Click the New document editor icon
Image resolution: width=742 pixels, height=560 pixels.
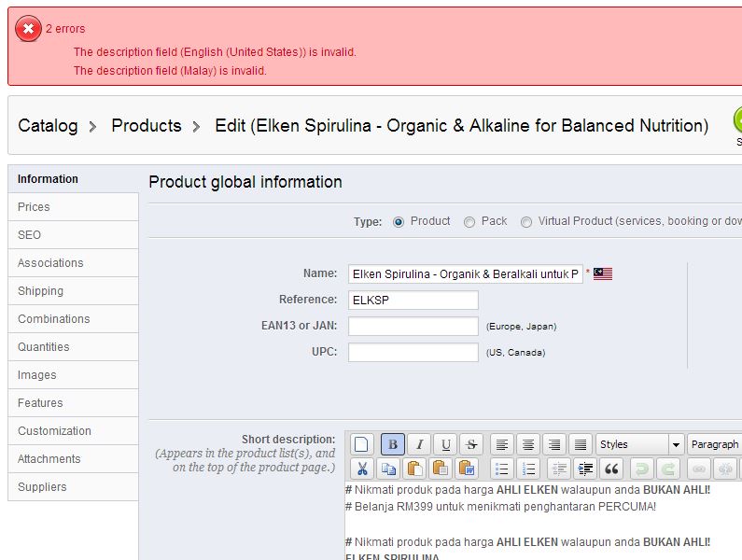361,444
